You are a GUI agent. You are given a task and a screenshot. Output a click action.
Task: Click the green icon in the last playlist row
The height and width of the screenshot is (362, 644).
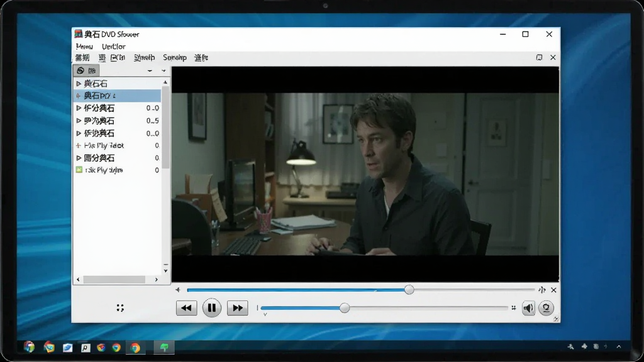pos(79,170)
